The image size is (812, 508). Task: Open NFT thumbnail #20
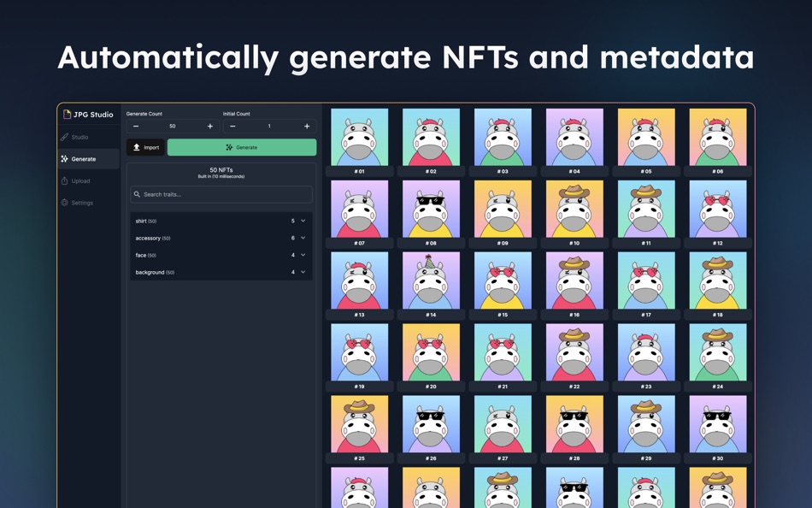tap(431, 352)
